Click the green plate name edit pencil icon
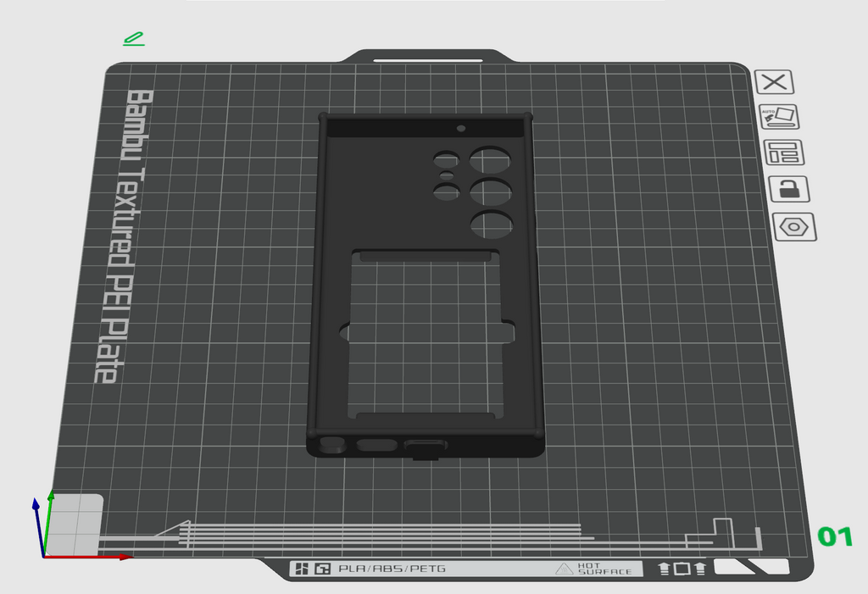 click(134, 39)
